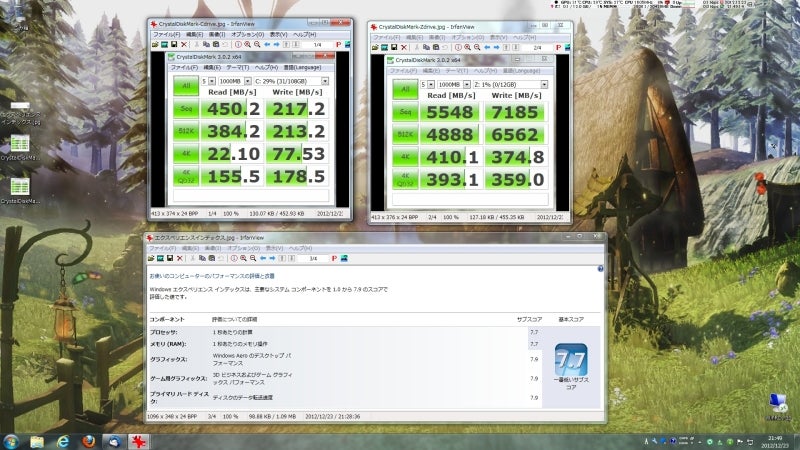Open 編集(E) menu in C-drive IrfanView window
Screen dimensions: 800x450
[194, 35]
